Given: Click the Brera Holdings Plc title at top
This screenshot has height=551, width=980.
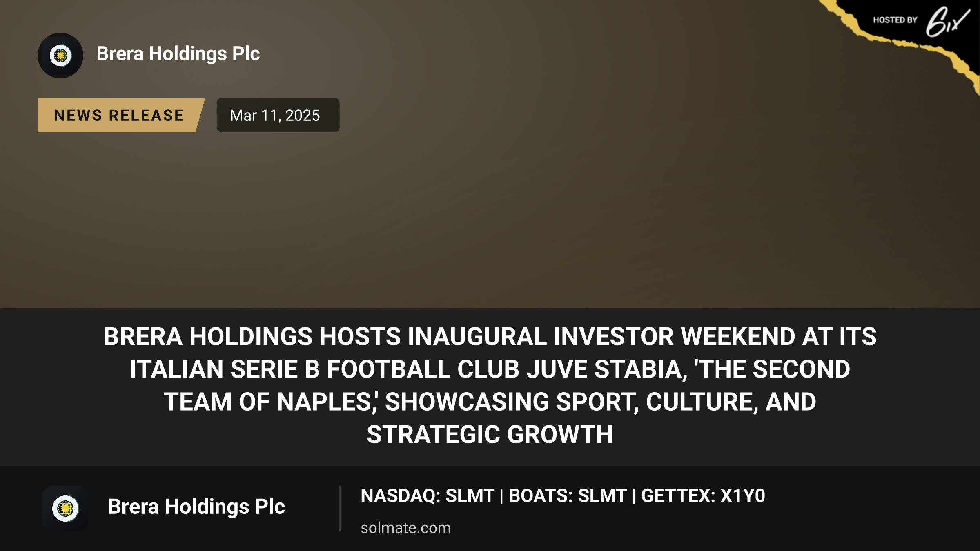Looking at the screenshot, I should coord(178,54).
